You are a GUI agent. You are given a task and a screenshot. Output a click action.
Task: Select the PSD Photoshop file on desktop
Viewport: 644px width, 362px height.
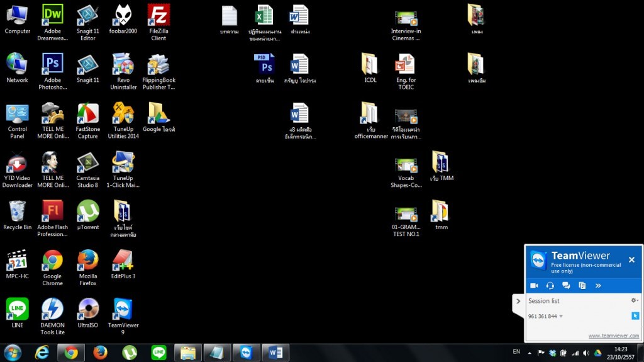265,68
